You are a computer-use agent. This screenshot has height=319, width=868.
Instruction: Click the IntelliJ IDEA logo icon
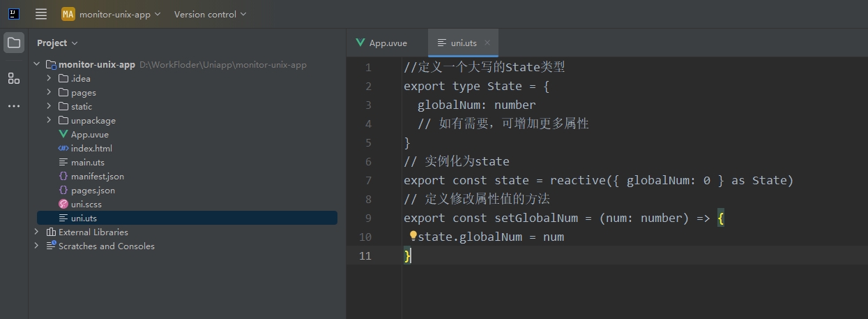coord(14,14)
